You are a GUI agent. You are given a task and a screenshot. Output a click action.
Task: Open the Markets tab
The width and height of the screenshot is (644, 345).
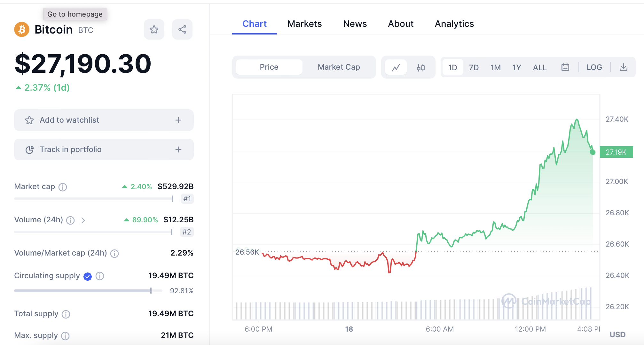(x=304, y=24)
